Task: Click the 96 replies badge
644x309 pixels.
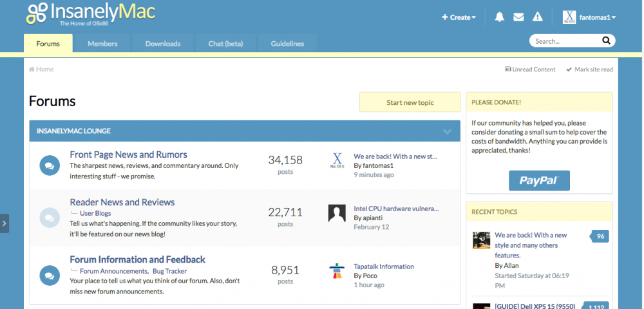Action: click(x=600, y=236)
